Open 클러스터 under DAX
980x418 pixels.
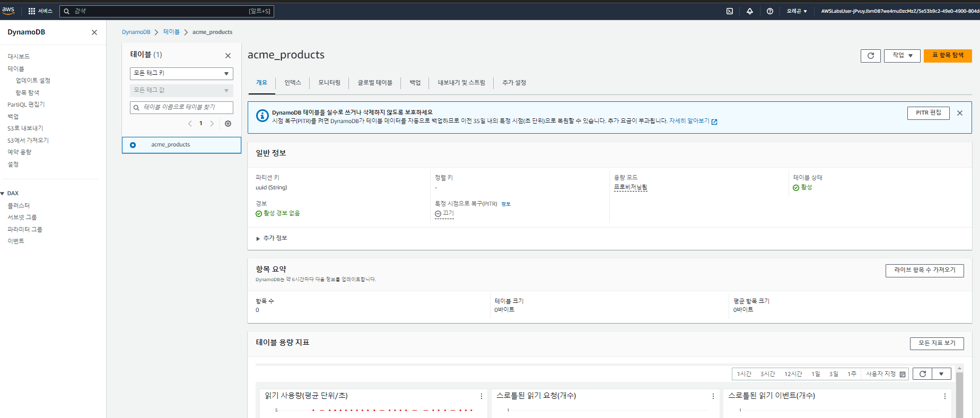(19, 206)
